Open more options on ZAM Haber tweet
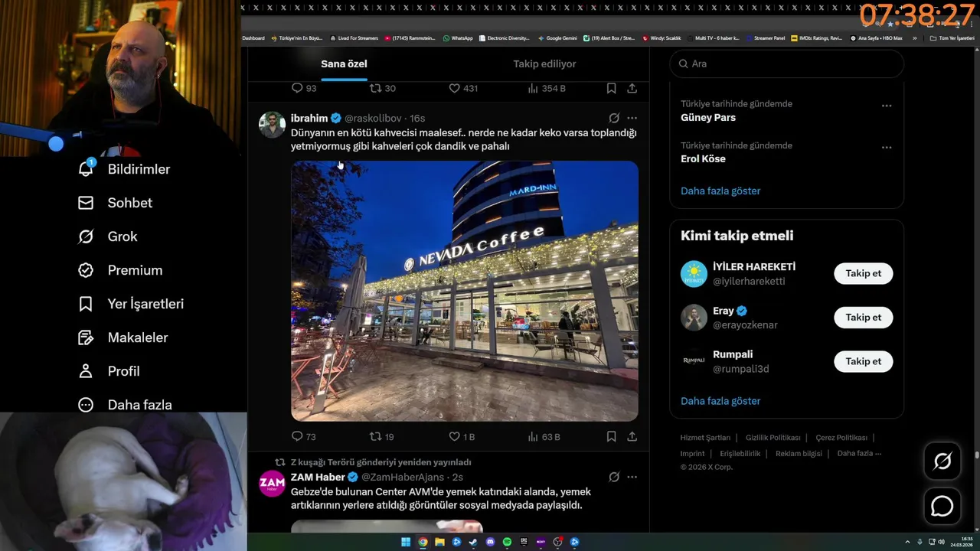Screen dimensions: 980x551 tap(632, 477)
